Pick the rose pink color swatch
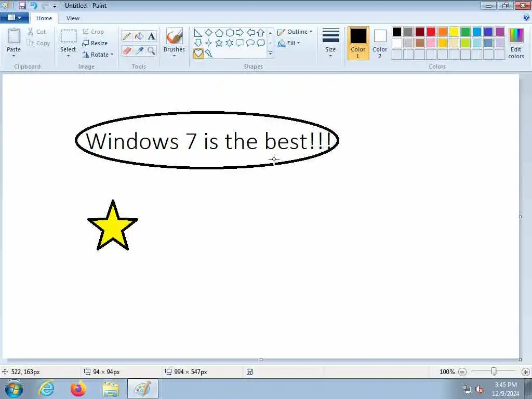The height and width of the screenshot is (399, 532). [431, 43]
